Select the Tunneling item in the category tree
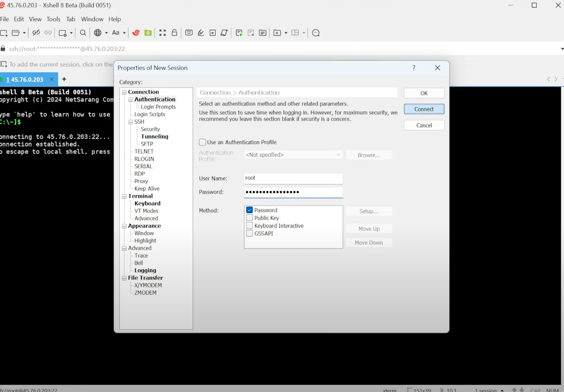The height and width of the screenshot is (392, 564). (155, 136)
